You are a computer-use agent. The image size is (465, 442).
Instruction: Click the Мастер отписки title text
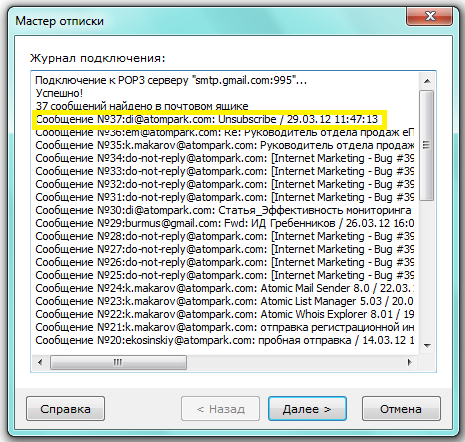pyautogui.click(x=60, y=21)
